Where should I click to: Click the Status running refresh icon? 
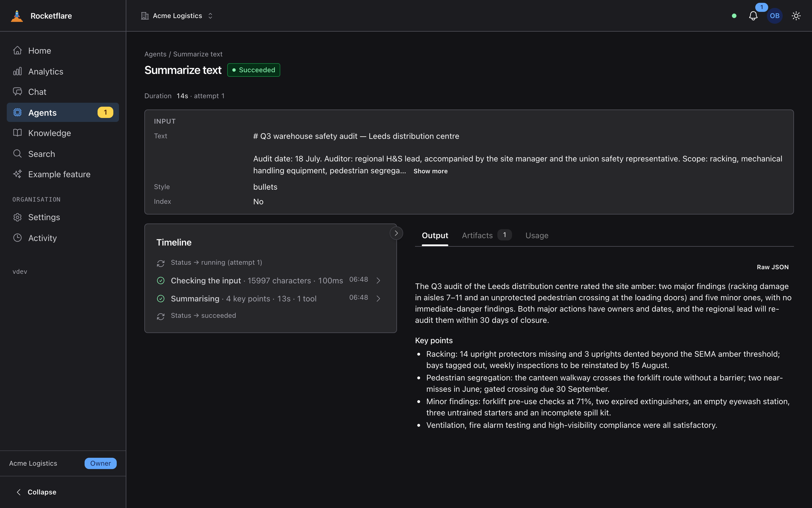161,263
